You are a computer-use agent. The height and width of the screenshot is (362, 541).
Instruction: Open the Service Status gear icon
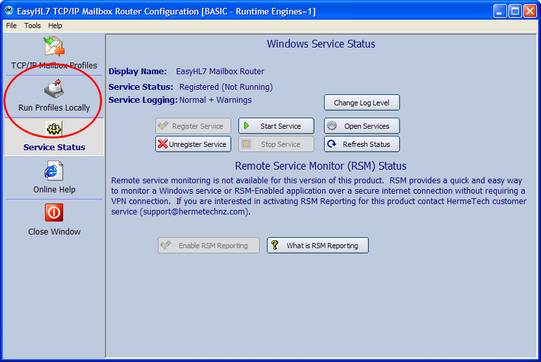54,129
